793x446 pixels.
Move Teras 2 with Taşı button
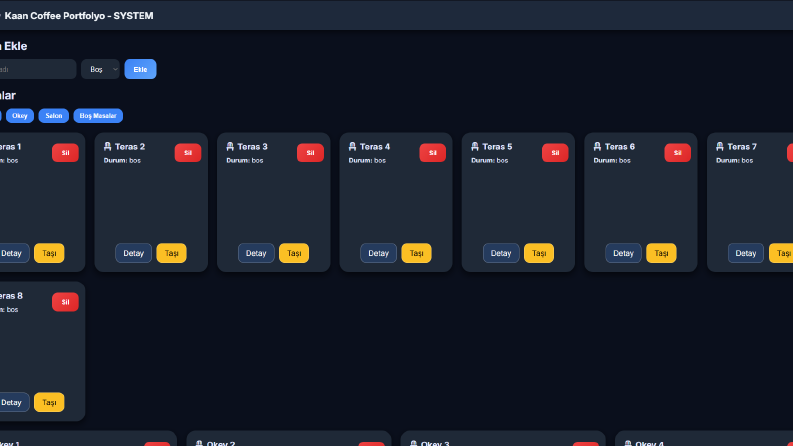(x=171, y=253)
